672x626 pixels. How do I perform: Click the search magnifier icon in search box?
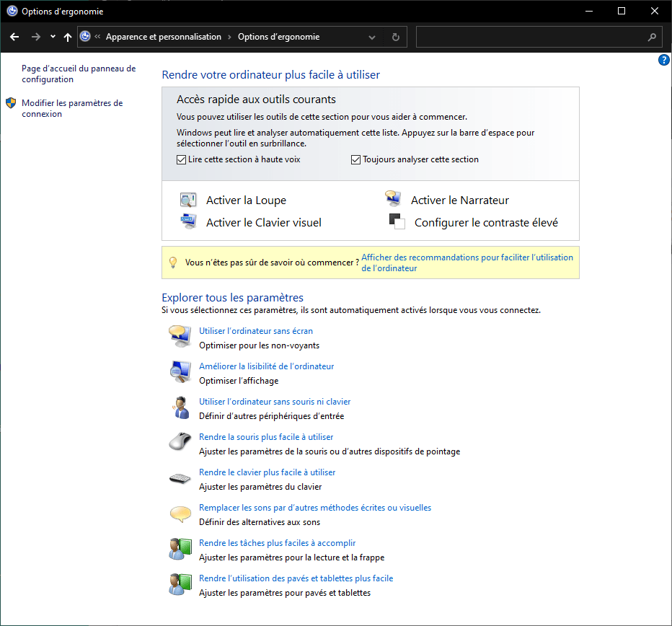[652, 37]
